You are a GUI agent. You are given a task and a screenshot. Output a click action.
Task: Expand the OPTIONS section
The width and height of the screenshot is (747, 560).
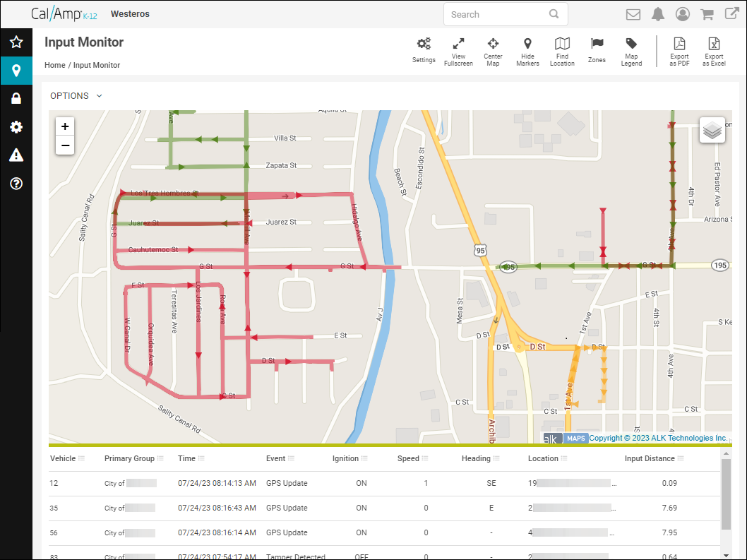[x=76, y=96]
